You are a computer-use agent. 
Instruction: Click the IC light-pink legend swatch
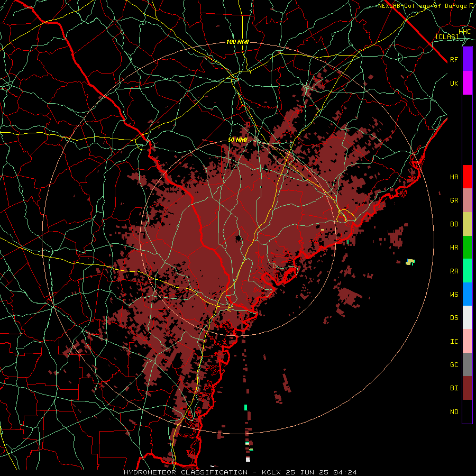(467, 341)
